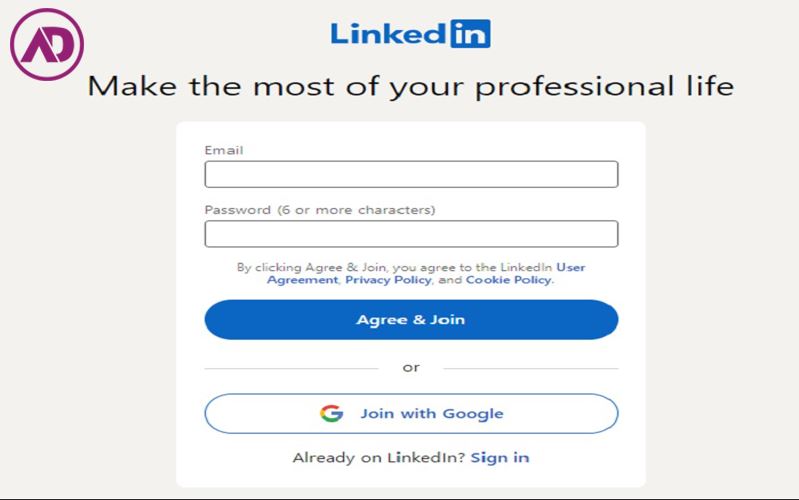Click the 'Already on LinkedIn?' text
799x500 pixels.
pyautogui.click(x=378, y=458)
